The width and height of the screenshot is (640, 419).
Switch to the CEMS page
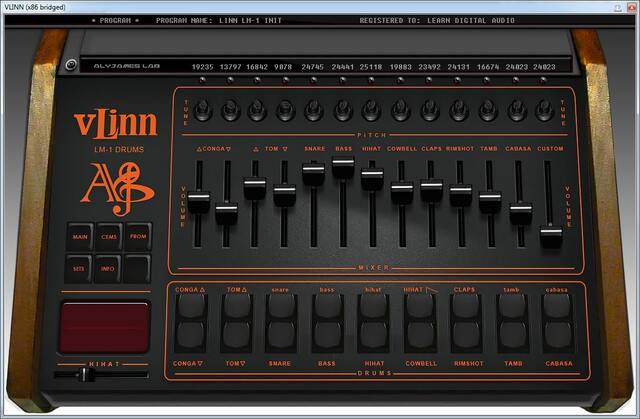pos(109,237)
